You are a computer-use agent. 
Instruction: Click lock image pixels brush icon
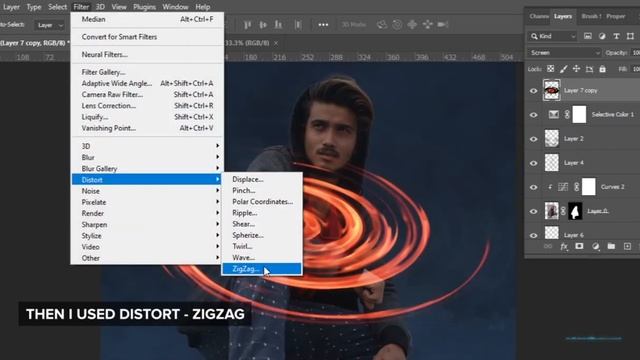[564, 69]
